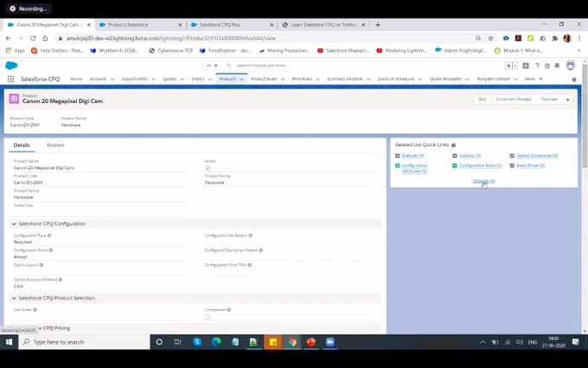Open the search scope All dropdown
The image size is (588, 368).
212,65
